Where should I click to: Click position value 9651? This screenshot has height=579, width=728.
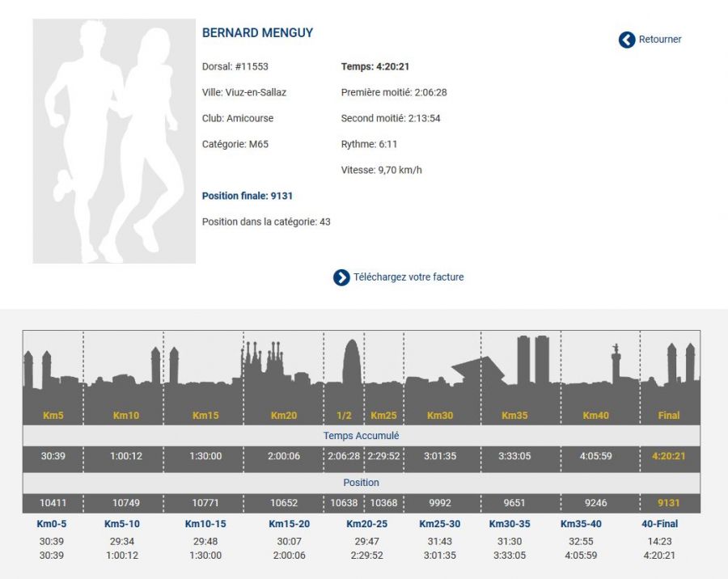click(514, 503)
